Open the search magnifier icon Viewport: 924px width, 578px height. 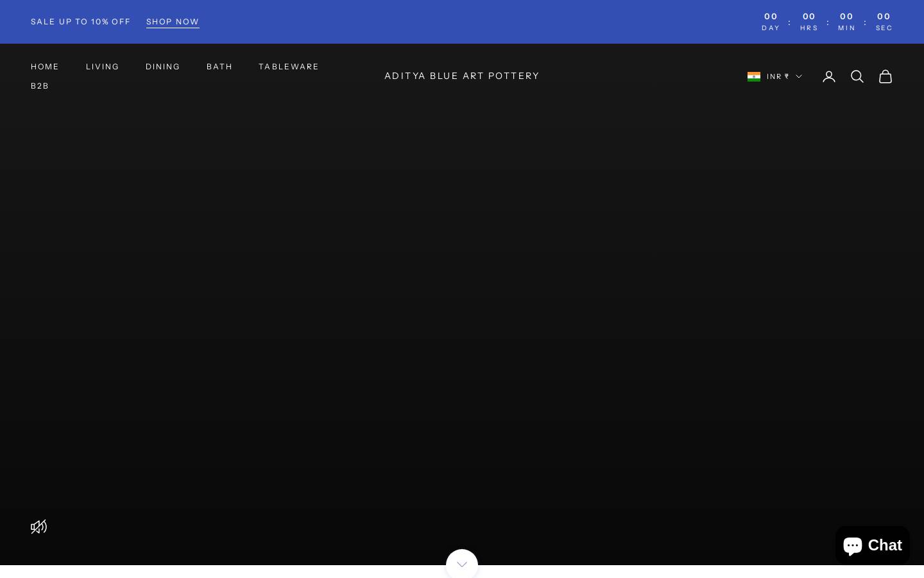857,76
